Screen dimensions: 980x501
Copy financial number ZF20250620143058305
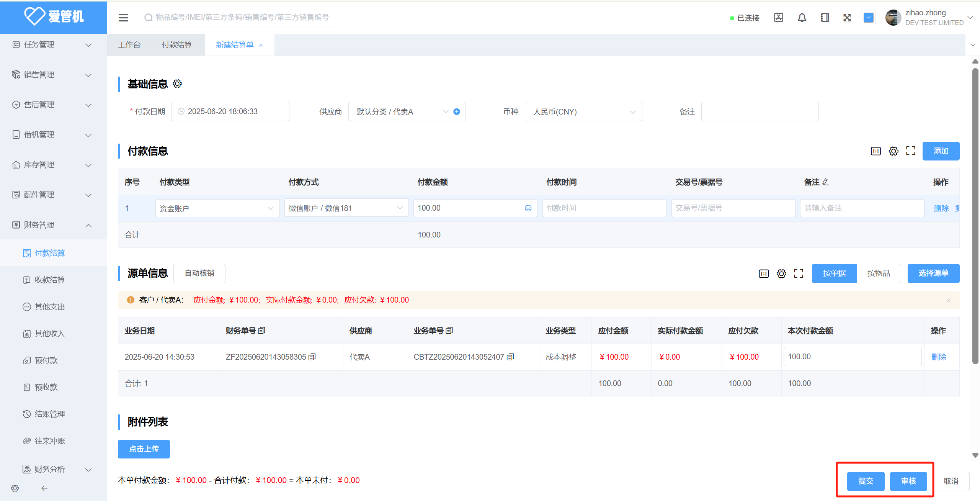pyautogui.click(x=312, y=357)
